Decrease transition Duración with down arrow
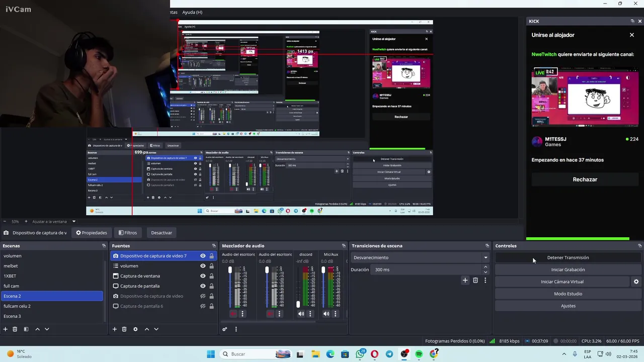 486,272
